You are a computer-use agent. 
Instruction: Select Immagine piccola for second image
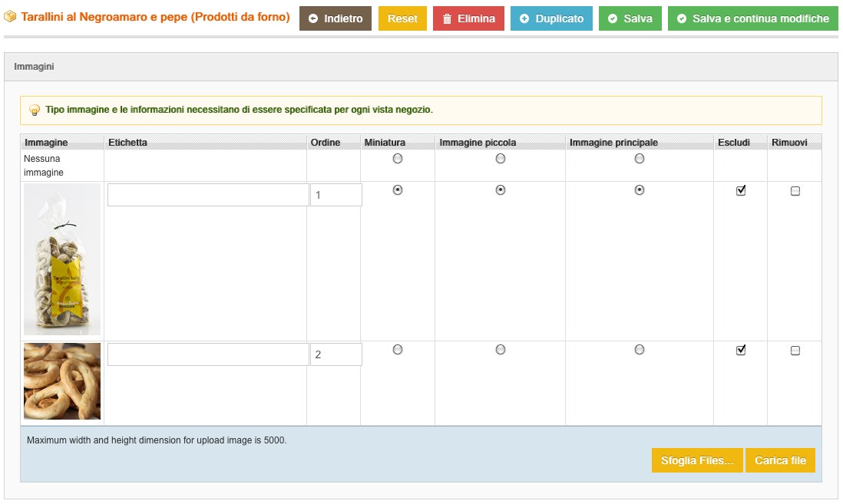[x=501, y=350]
